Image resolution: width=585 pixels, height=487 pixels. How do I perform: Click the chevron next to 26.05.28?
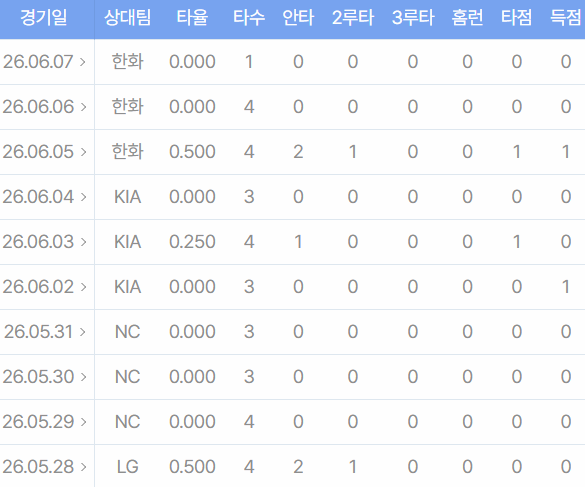83,467
